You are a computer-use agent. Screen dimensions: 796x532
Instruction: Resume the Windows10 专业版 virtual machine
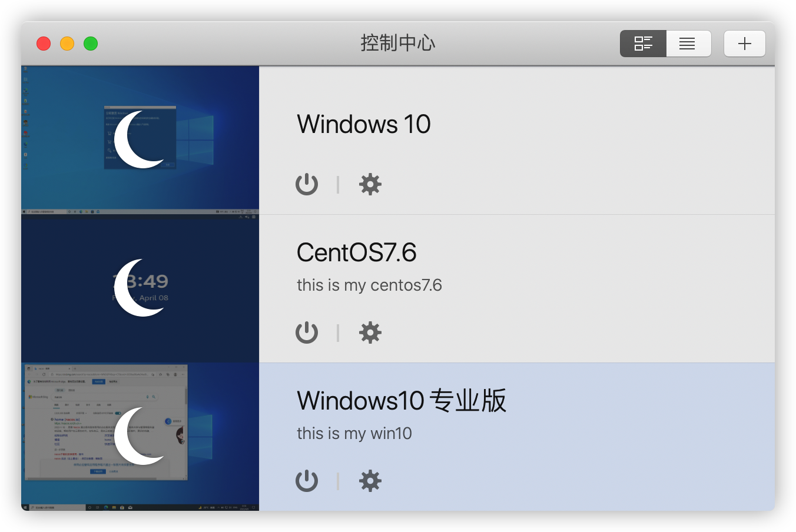tap(307, 480)
